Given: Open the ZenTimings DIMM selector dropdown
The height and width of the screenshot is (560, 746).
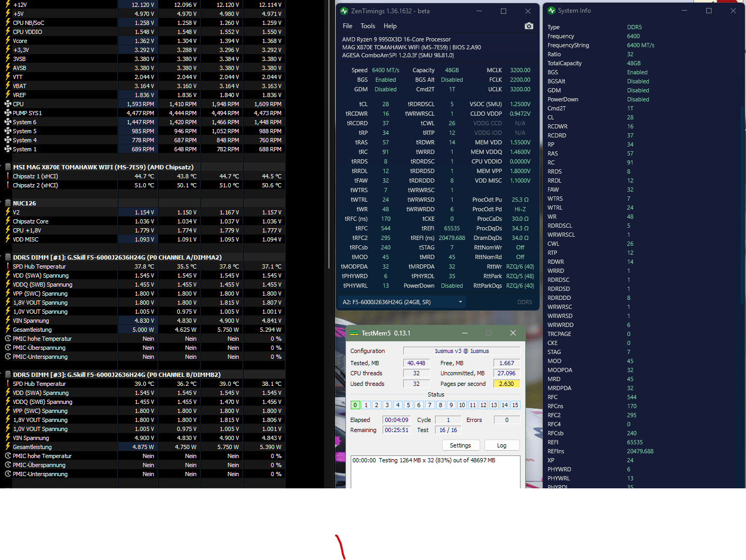Looking at the screenshot, I should pos(403,302).
